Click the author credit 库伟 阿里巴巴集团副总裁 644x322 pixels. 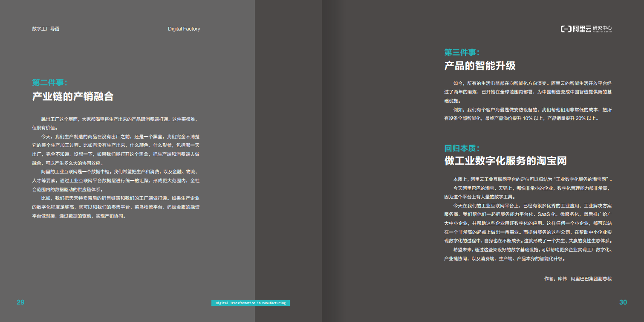(x=578, y=278)
